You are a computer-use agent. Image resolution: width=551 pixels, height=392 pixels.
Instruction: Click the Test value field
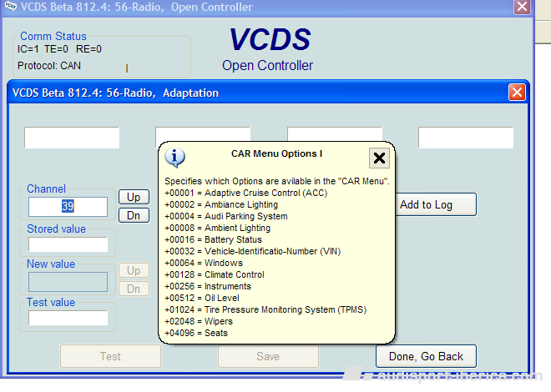68,318
